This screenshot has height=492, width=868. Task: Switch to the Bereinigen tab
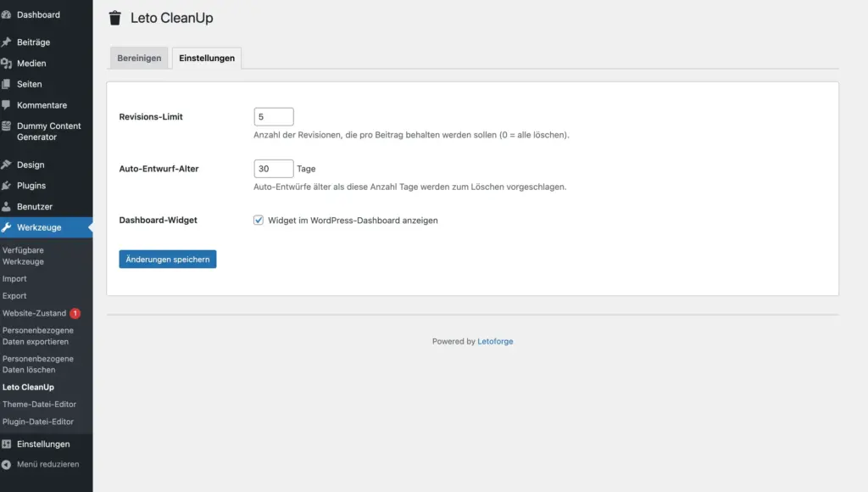coord(139,59)
